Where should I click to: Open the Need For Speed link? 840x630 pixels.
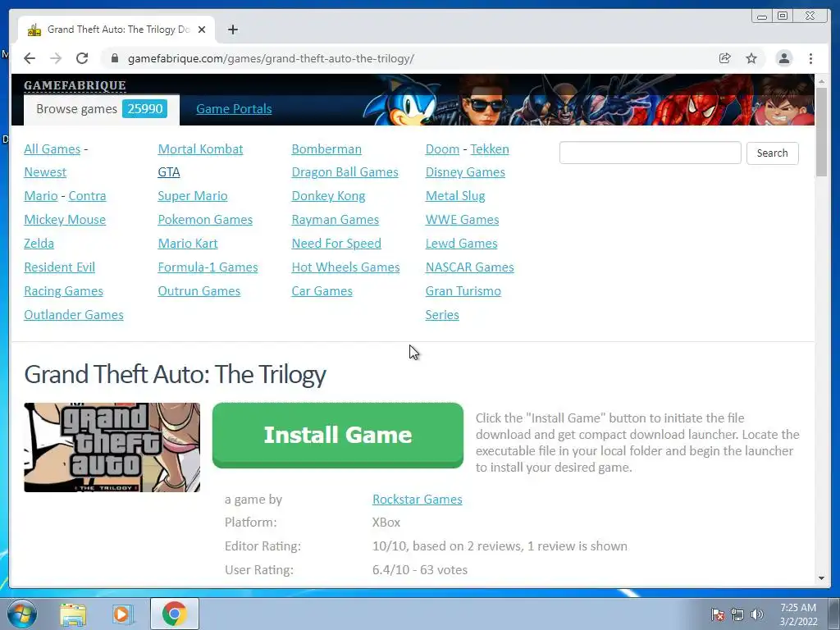coord(336,243)
